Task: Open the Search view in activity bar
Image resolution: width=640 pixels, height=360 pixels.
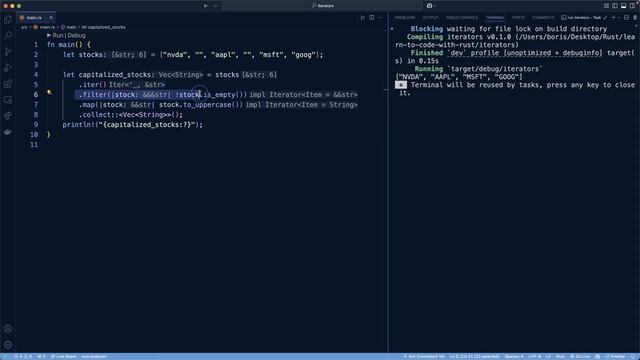Action: pyautogui.click(x=8, y=36)
